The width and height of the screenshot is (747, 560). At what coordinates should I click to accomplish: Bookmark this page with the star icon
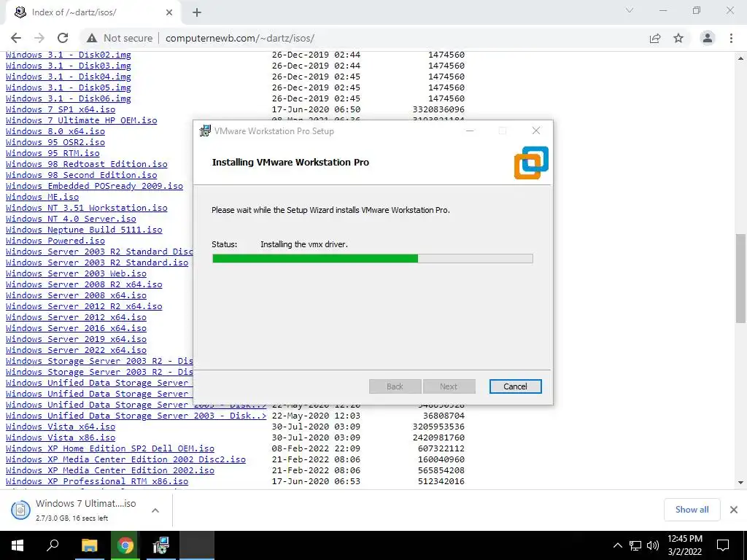[x=678, y=38]
